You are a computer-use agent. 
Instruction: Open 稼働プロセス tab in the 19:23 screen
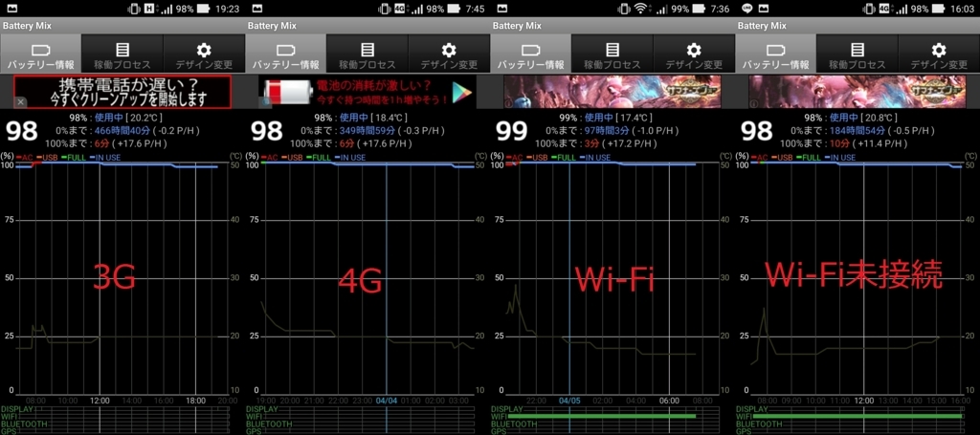(x=122, y=53)
